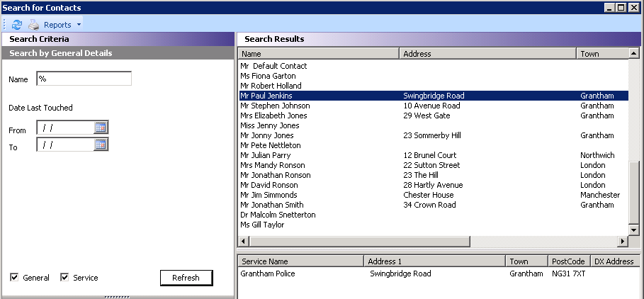Click the To date input field

point(66,145)
